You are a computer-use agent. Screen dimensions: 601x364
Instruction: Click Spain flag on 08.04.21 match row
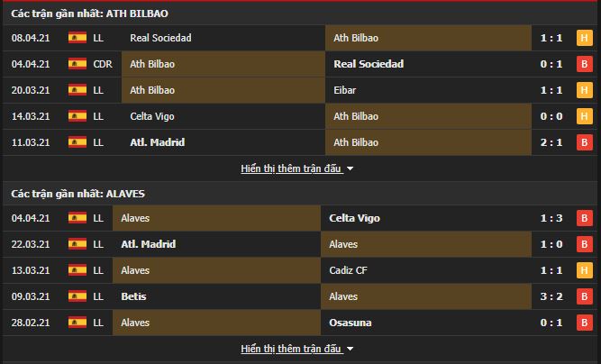pyautogui.click(x=77, y=38)
